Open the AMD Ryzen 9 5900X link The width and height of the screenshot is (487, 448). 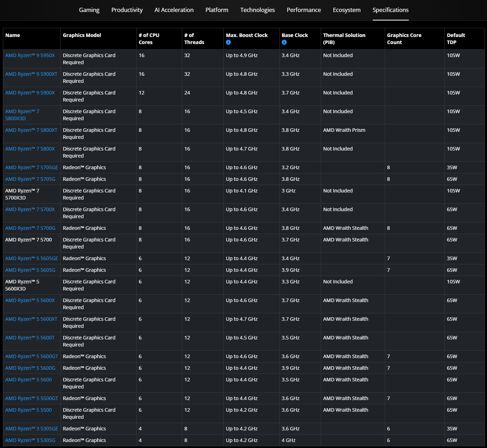coord(30,93)
